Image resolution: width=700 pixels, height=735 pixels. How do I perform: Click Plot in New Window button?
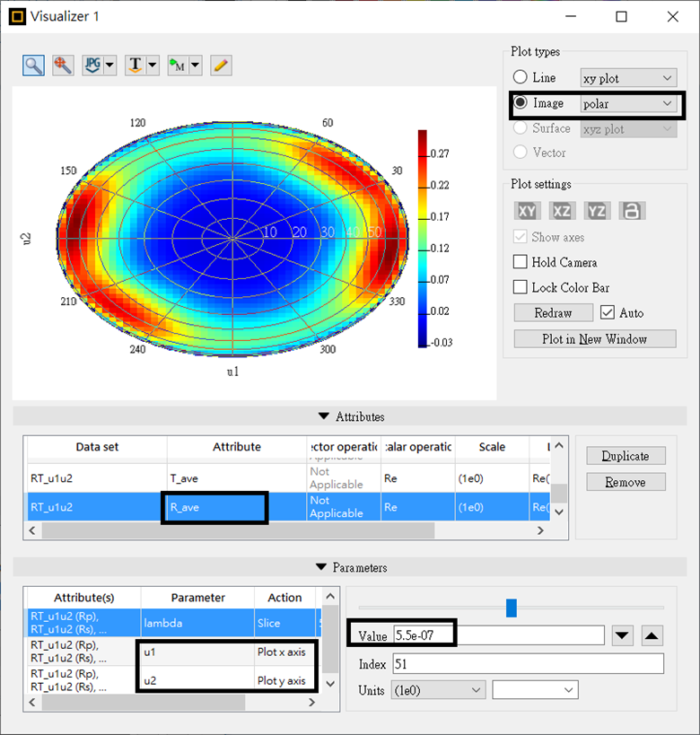click(x=595, y=339)
